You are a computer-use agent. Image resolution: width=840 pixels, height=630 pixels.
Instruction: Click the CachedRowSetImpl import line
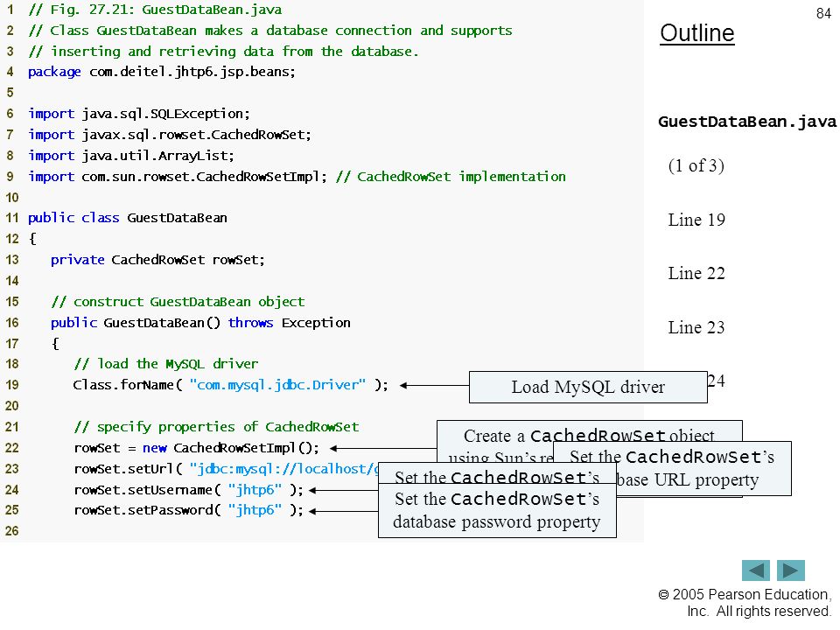tap(297, 176)
